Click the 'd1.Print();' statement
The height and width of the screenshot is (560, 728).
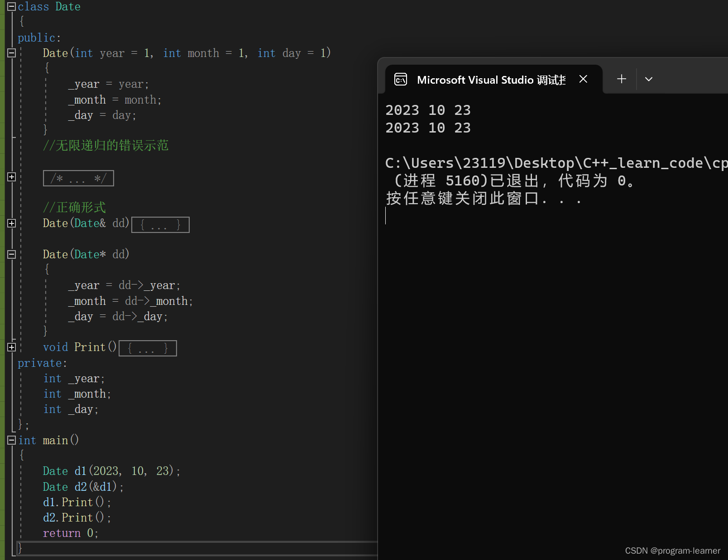(77, 502)
